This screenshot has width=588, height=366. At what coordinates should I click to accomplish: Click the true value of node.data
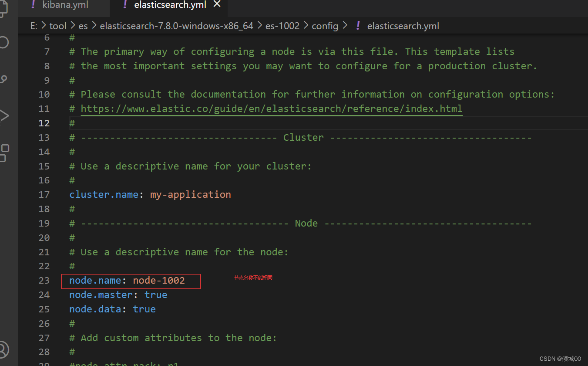[x=144, y=309]
